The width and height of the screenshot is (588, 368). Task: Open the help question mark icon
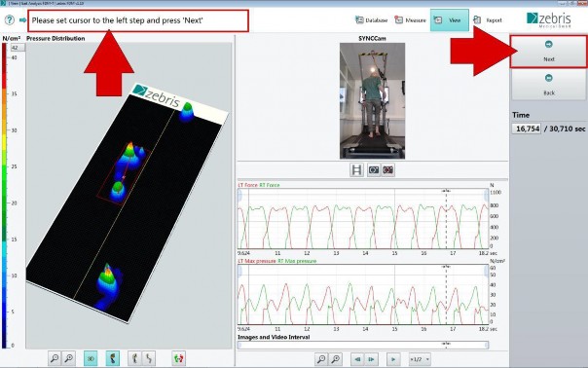pos(10,19)
